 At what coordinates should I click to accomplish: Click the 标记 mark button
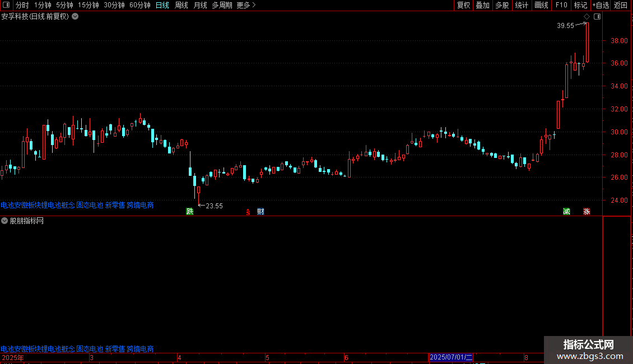coord(580,5)
